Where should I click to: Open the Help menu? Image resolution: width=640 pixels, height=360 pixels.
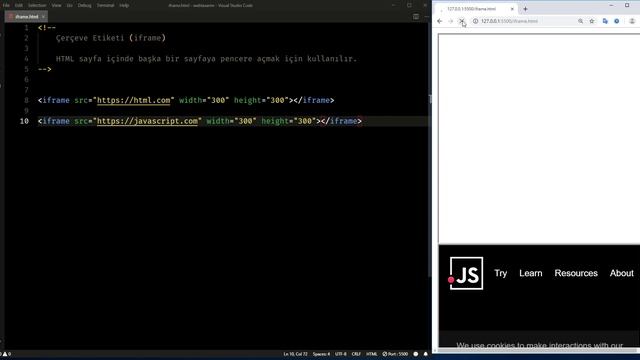click(124, 5)
